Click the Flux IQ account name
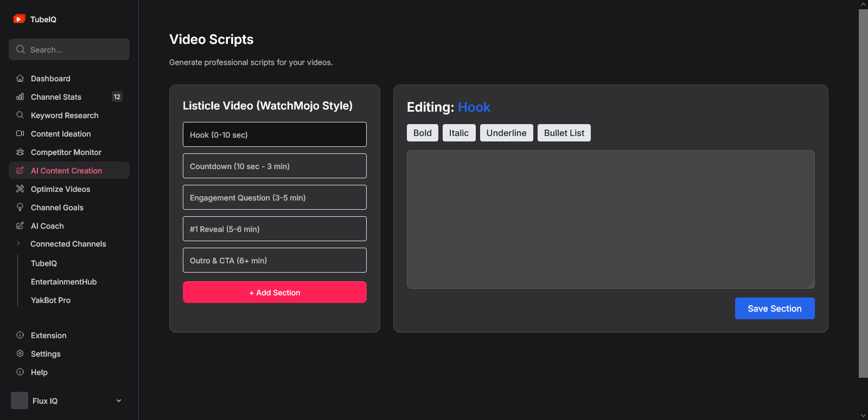 [45, 401]
